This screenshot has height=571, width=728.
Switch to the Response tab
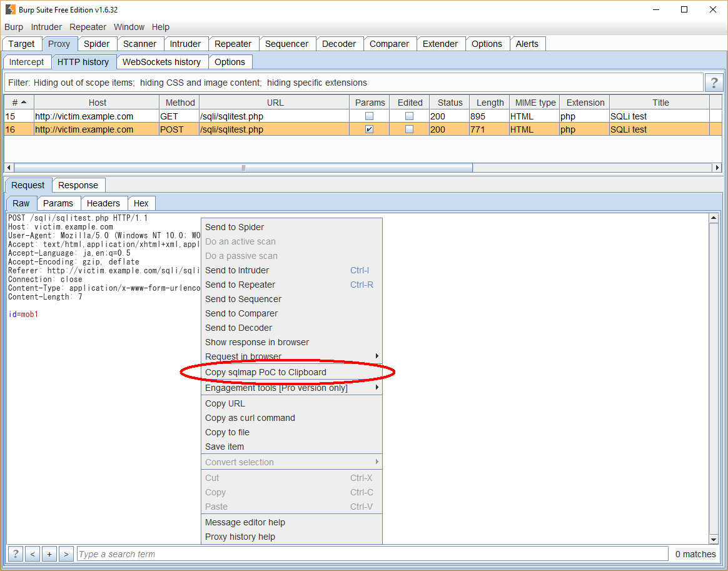[78, 185]
